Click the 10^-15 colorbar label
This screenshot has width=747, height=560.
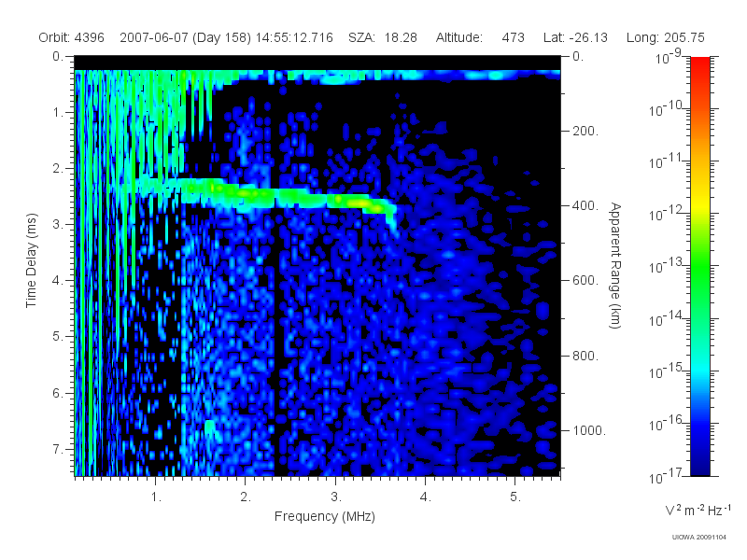point(666,371)
